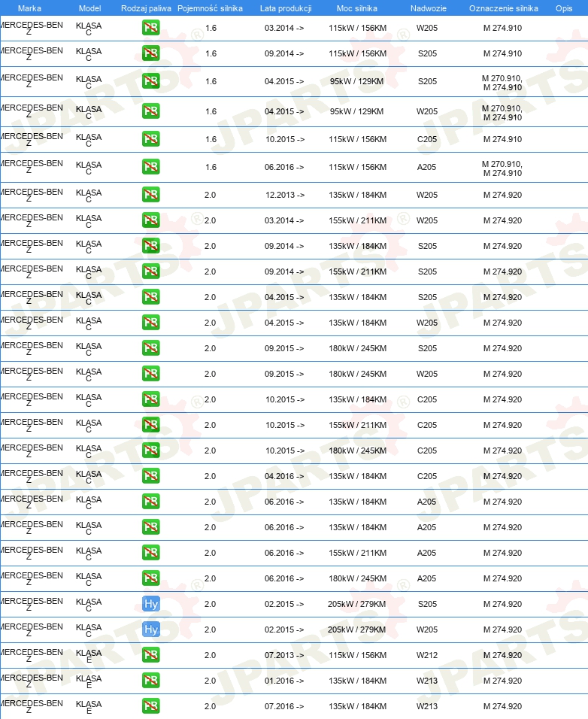The image size is (588, 719).
Task: Click the Nadwozie column header
Action: (428, 8)
